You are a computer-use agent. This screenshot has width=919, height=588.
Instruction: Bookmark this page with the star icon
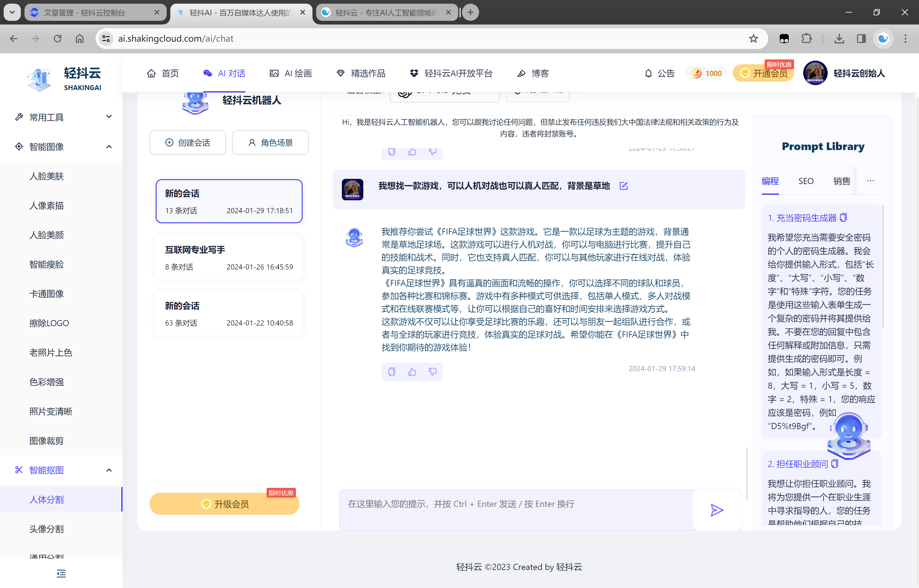point(753,39)
